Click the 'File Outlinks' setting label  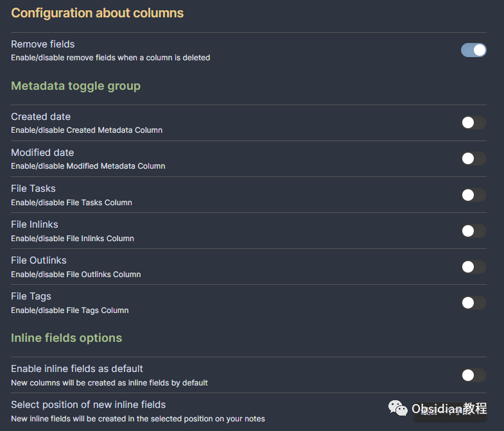click(x=39, y=260)
